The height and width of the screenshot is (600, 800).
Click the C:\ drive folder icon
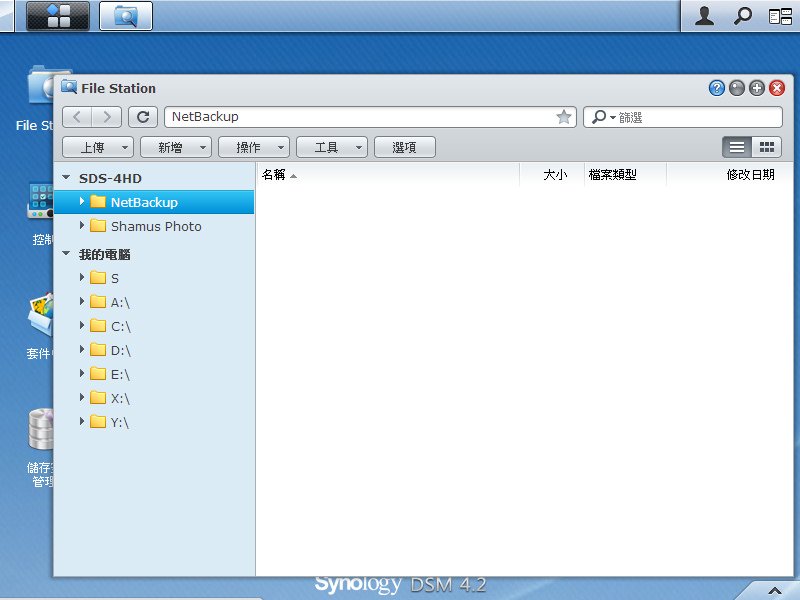(x=98, y=326)
